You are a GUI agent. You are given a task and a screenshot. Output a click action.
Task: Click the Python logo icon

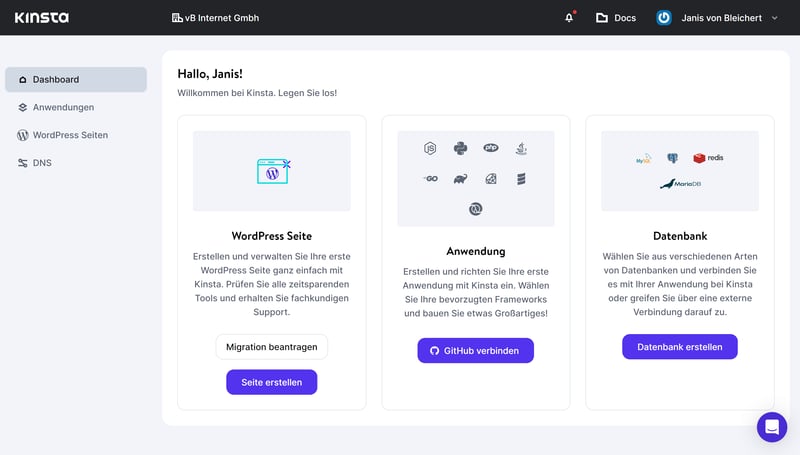tap(460, 148)
